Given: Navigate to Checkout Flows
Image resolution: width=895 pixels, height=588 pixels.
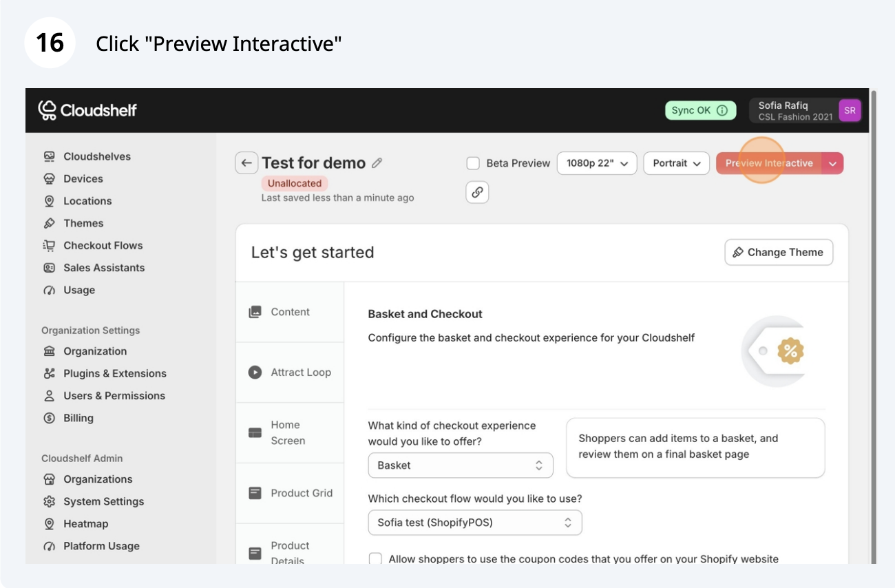Looking at the screenshot, I should (x=103, y=245).
